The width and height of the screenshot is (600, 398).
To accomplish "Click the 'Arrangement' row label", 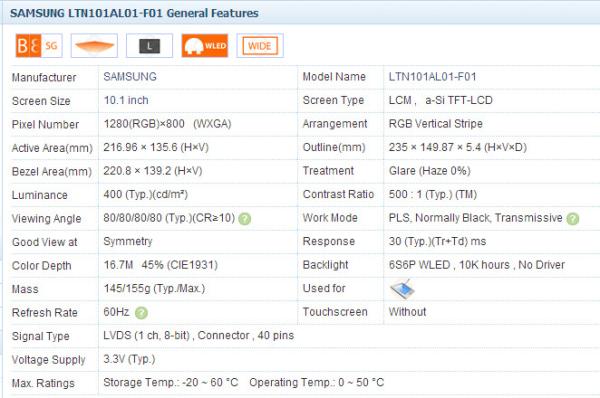I will [x=335, y=124].
